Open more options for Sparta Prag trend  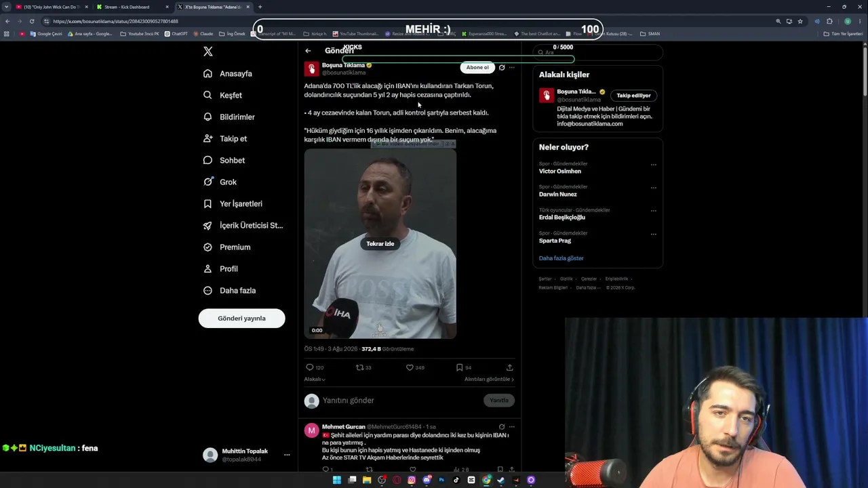(x=654, y=234)
